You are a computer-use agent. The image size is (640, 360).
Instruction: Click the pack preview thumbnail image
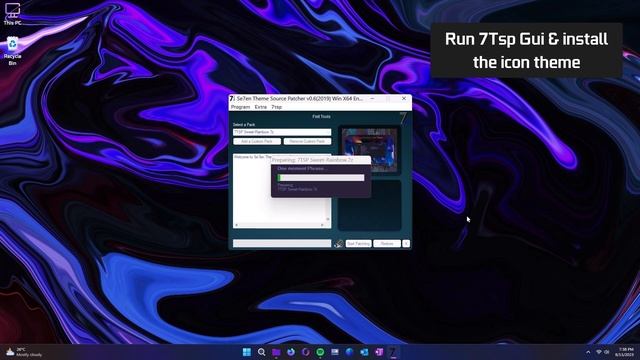[x=369, y=150]
